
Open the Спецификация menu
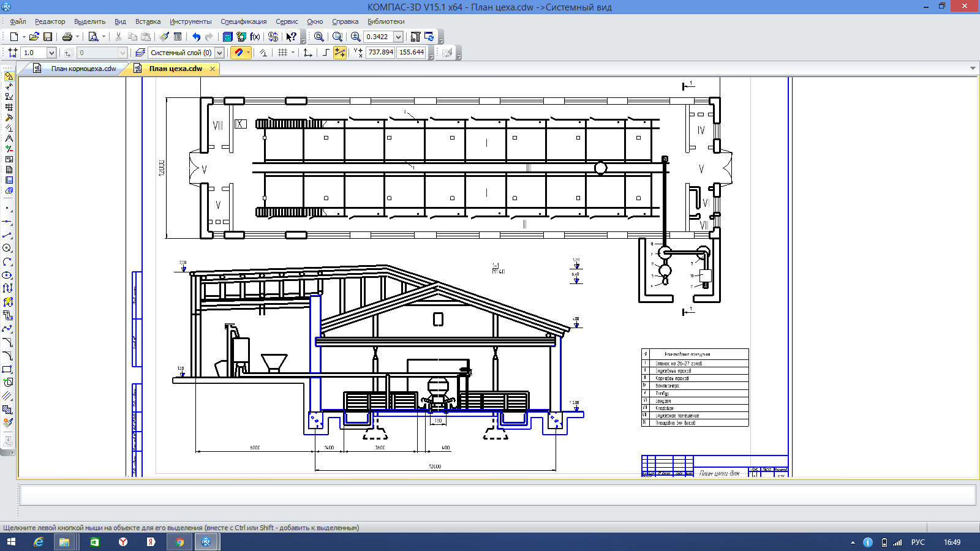click(x=244, y=21)
